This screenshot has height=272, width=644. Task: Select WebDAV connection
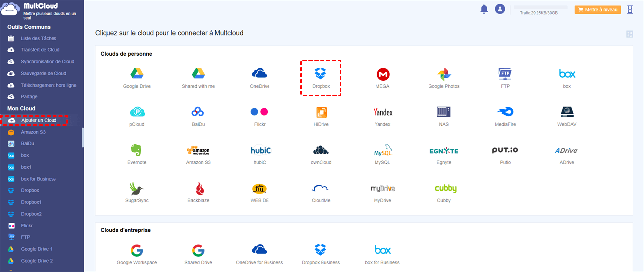pos(567,116)
